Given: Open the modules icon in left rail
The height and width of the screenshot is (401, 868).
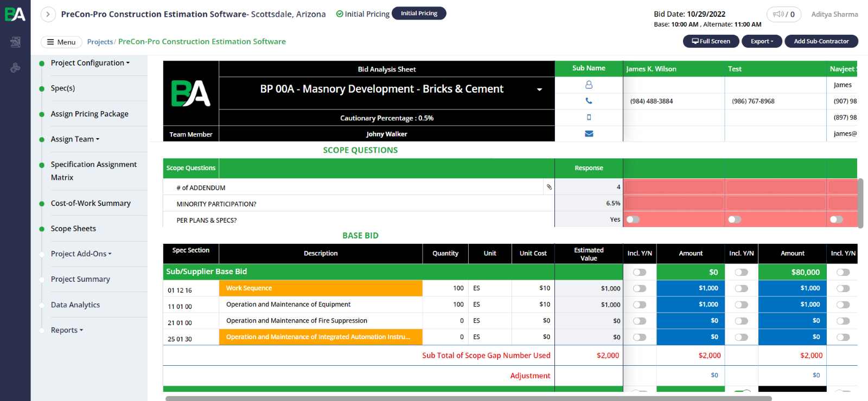Looking at the screenshot, I should (15, 68).
